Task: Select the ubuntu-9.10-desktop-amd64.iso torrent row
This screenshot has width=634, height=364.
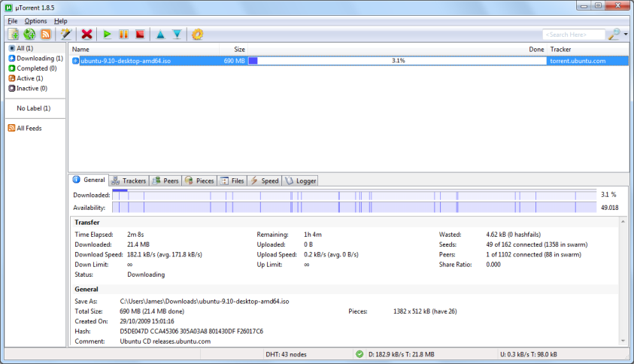Action: coord(349,61)
